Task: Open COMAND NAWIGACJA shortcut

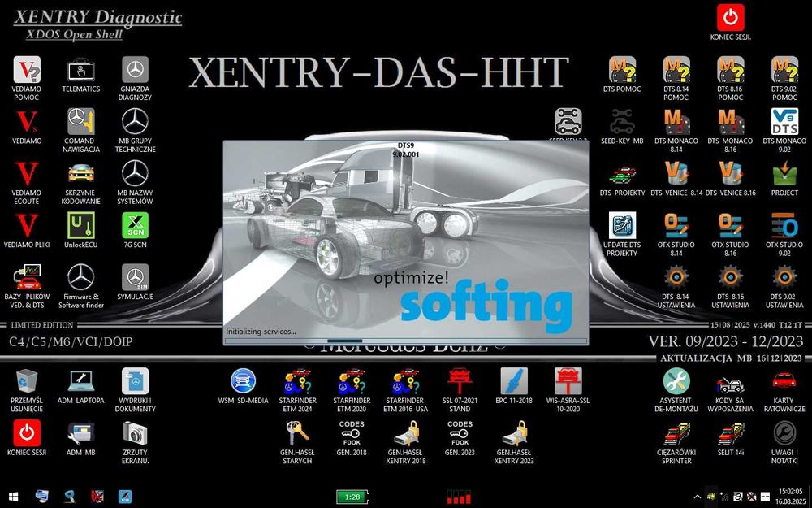Action: click(80, 121)
